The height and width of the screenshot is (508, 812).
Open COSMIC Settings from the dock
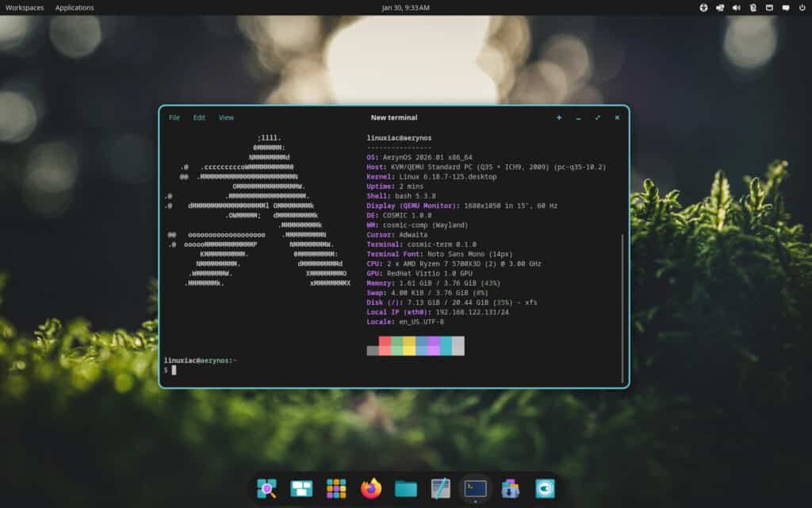click(544, 488)
